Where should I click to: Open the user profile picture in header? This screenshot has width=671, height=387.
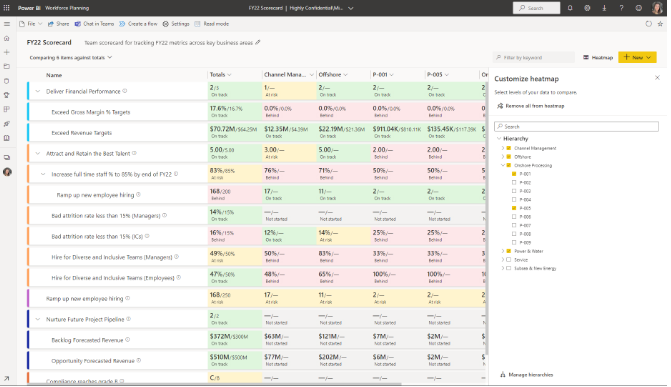click(657, 8)
